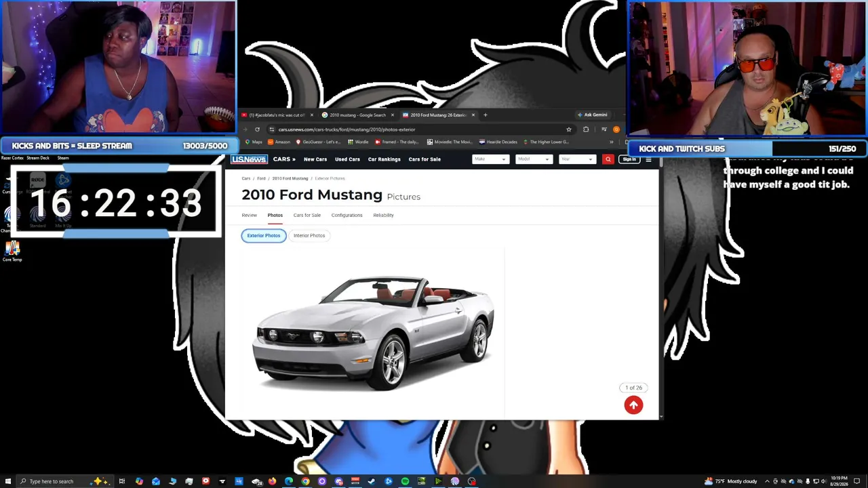Open the Heardle Decades bookmark
868x488 pixels.
pyautogui.click(x=498, y=142)
